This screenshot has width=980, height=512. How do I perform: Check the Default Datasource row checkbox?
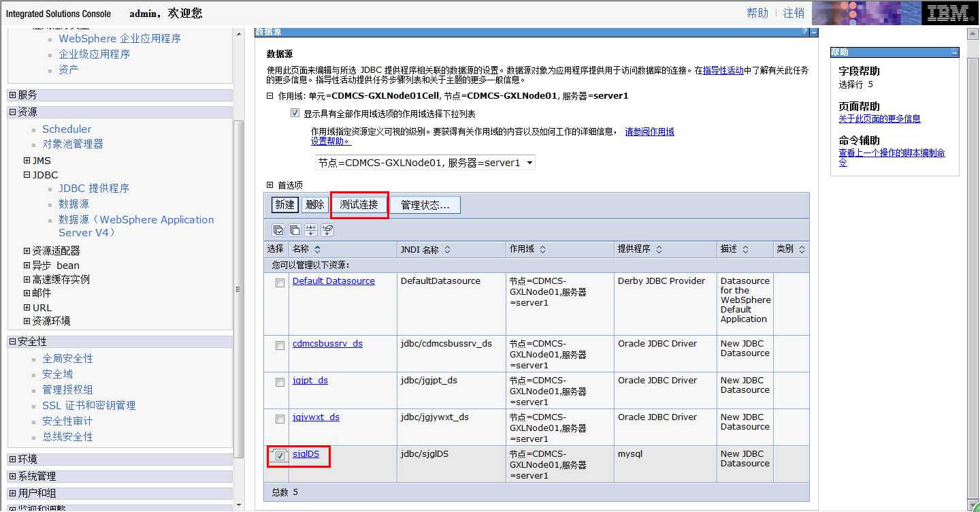click(280, 283)
